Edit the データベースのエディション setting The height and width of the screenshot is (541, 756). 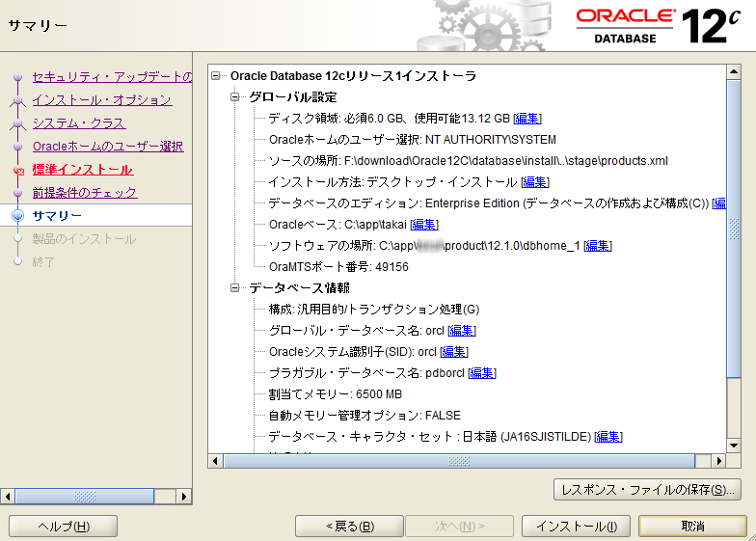[719, 203]
